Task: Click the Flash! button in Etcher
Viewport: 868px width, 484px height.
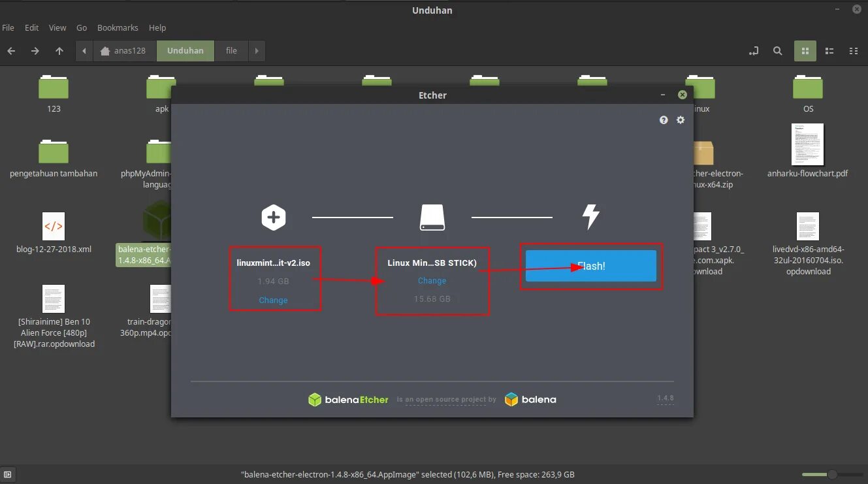Action: coord(591,266)
